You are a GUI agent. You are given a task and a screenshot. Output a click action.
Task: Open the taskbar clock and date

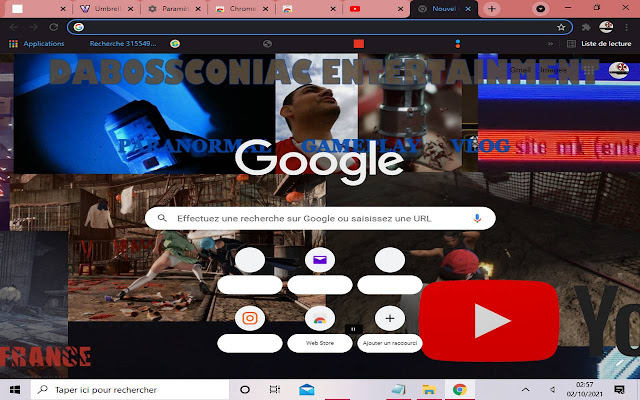584,390
